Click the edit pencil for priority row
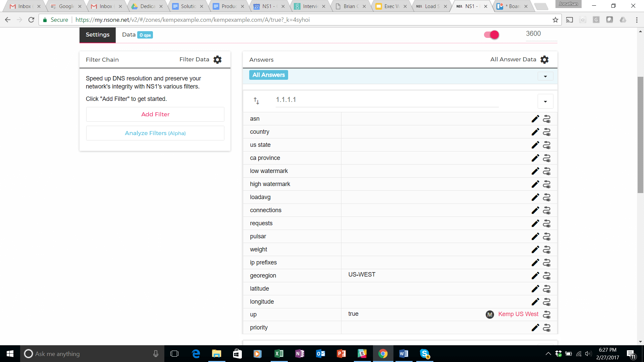Image resolution: width=644 pixels, height=362 pixels. click(x=535, y=328)
